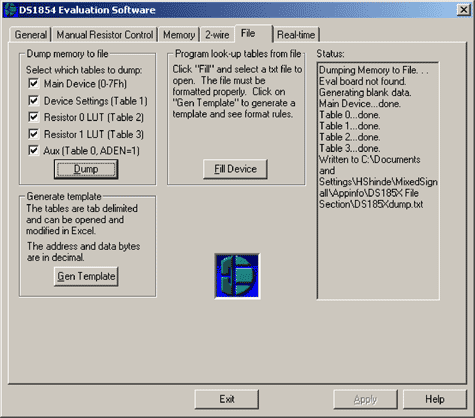Screen dimensions: 475x418
Task: Select the 2-wire tab
Action: click(x=217, y=35)
